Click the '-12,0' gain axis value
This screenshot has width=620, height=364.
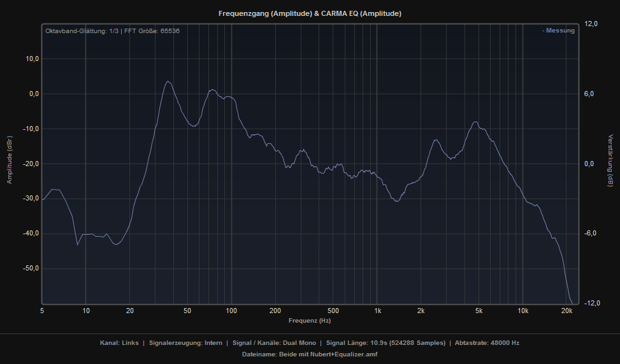tap(592, 303)
